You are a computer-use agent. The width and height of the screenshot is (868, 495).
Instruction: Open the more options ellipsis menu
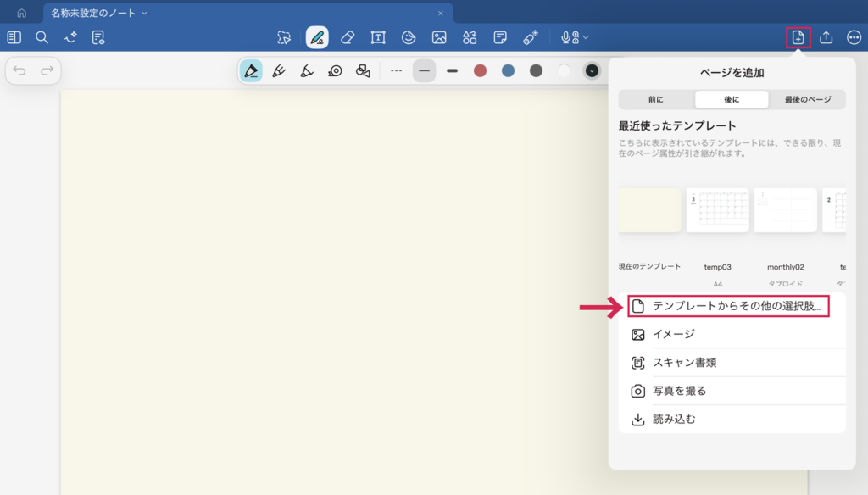854,37
